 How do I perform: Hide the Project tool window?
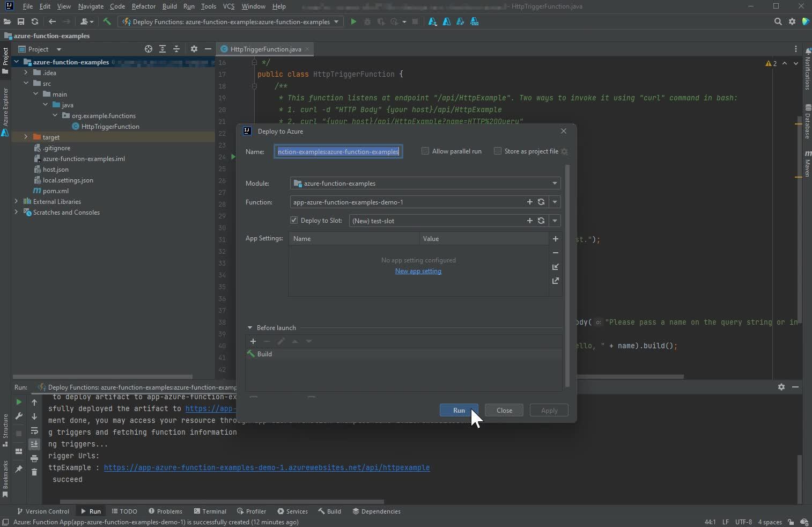click(x=208, y=49)
